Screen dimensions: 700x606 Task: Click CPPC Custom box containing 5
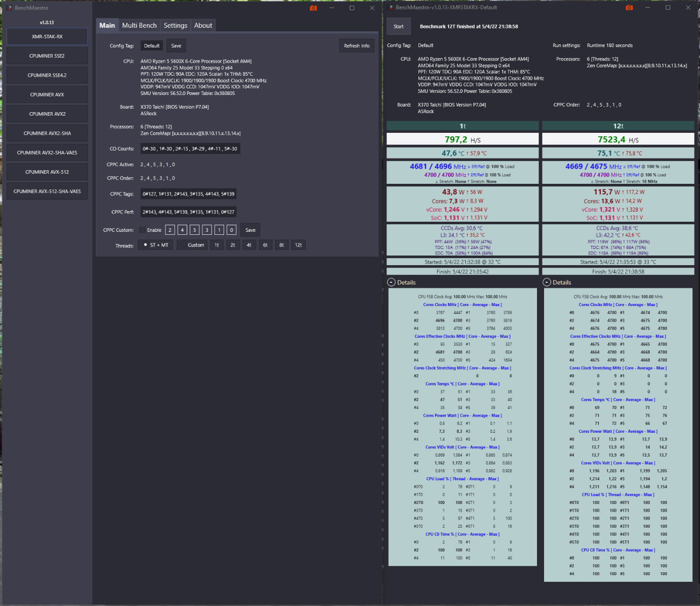click(195, 230)
